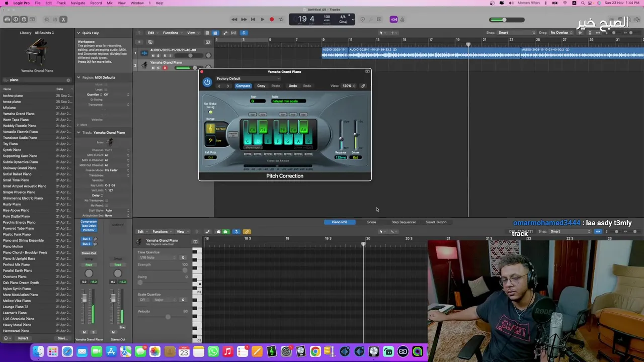This screenshot has width=644, height=362.
Task: Fast forward the project
Action: point(244,20)
